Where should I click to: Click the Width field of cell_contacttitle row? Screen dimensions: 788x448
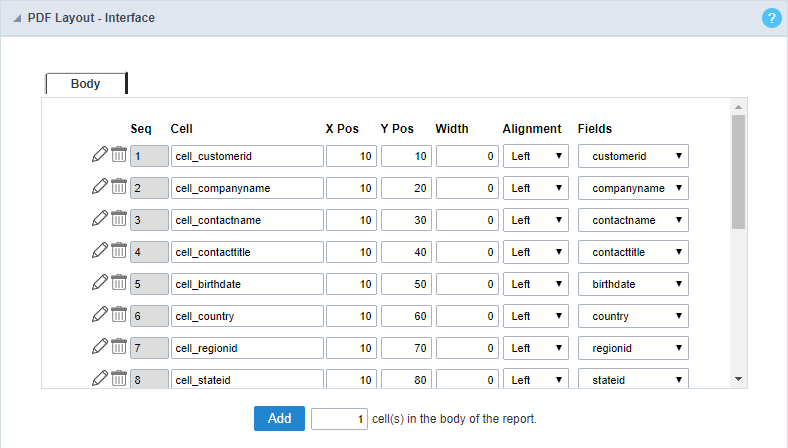pyautogui.click(x=467, y=252)
